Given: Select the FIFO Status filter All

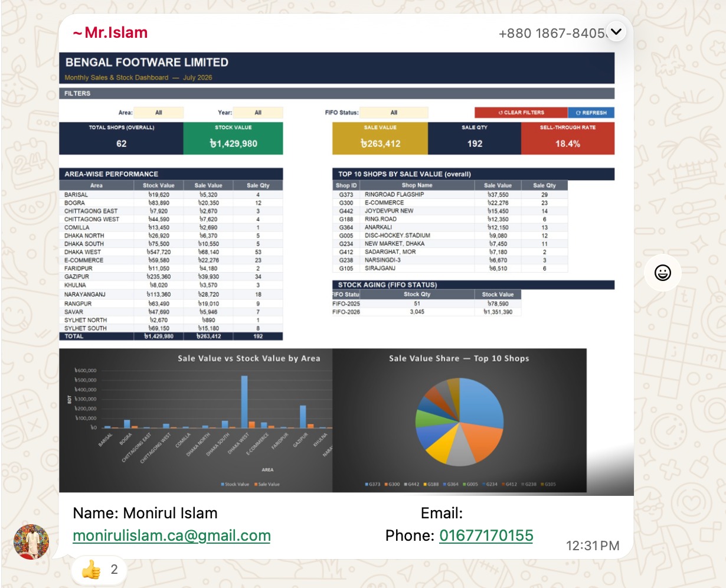Looking at the screenshot, I should pos(394,112).
